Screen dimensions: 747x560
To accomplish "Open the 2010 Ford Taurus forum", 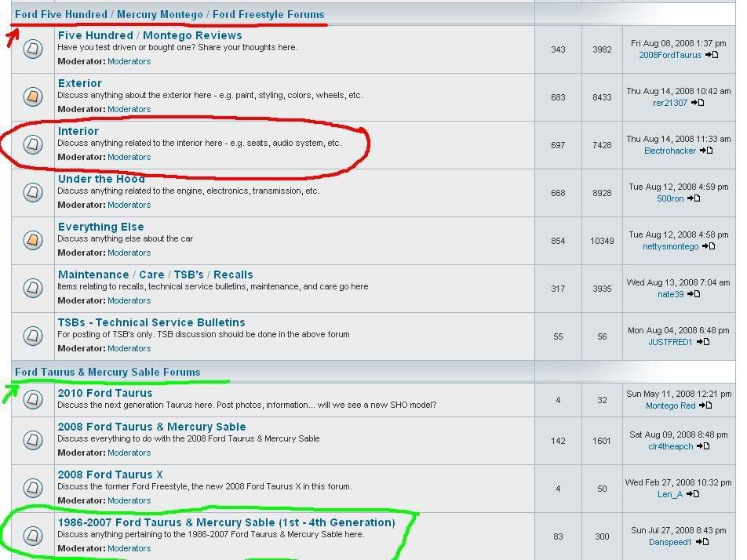I will [x=105, y=393].
